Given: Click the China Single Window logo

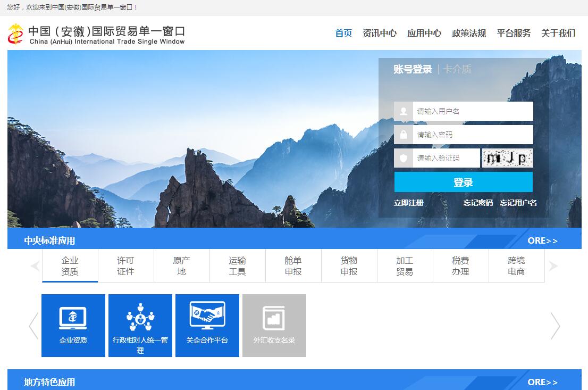Looking at the screenshot, I should pos(96,34).
